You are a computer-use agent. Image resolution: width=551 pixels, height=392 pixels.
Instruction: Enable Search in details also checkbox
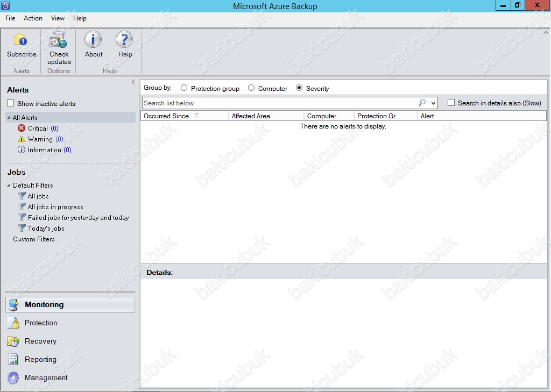[x=451, y=103]
